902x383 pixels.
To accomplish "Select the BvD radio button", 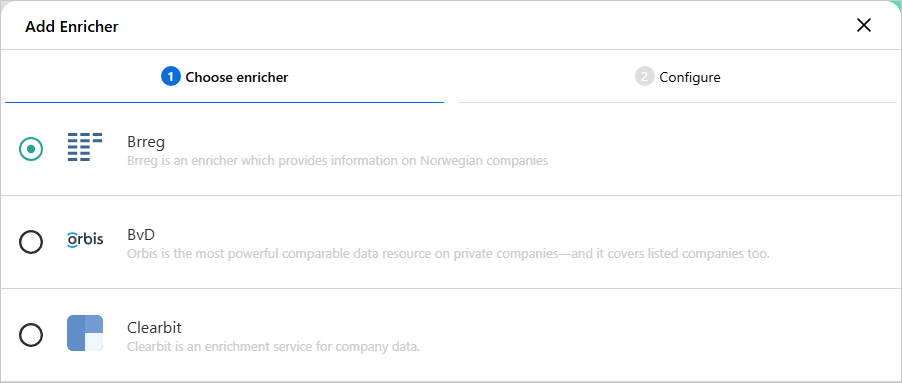I will pos(31,242).
